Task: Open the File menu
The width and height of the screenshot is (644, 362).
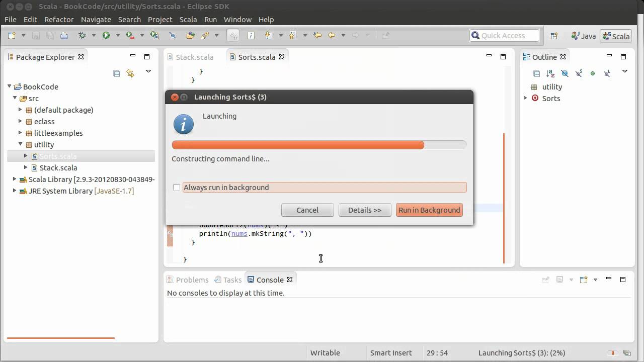Action: [x=10, y=19]
